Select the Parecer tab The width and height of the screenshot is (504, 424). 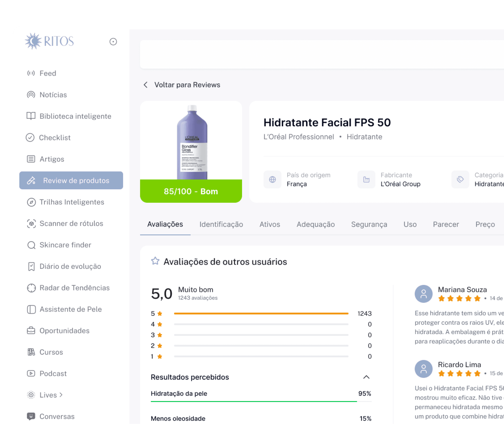point(446,224)
